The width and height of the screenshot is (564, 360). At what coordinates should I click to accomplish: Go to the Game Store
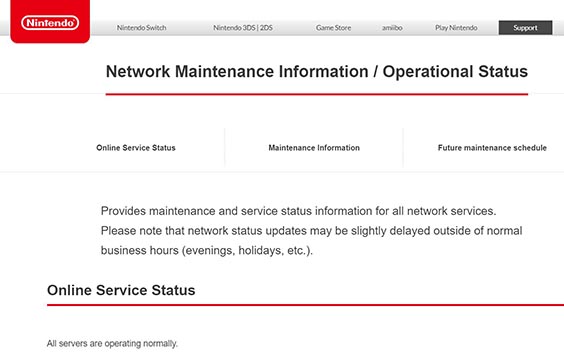coord(333,28)
